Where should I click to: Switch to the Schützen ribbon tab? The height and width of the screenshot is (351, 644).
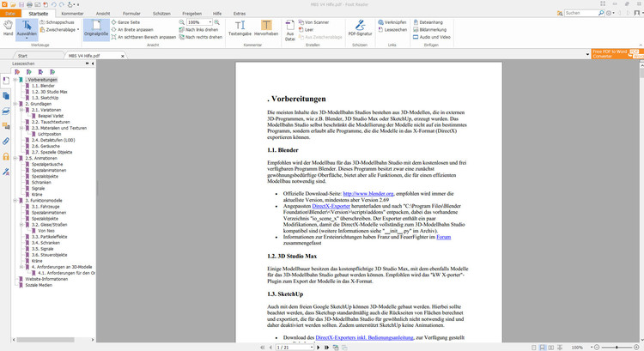point(161,14)
